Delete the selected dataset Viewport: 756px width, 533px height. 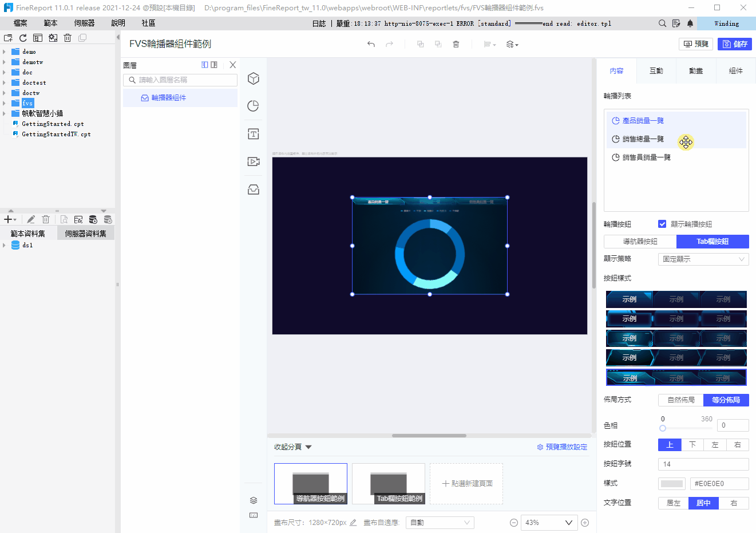[46, 219]
